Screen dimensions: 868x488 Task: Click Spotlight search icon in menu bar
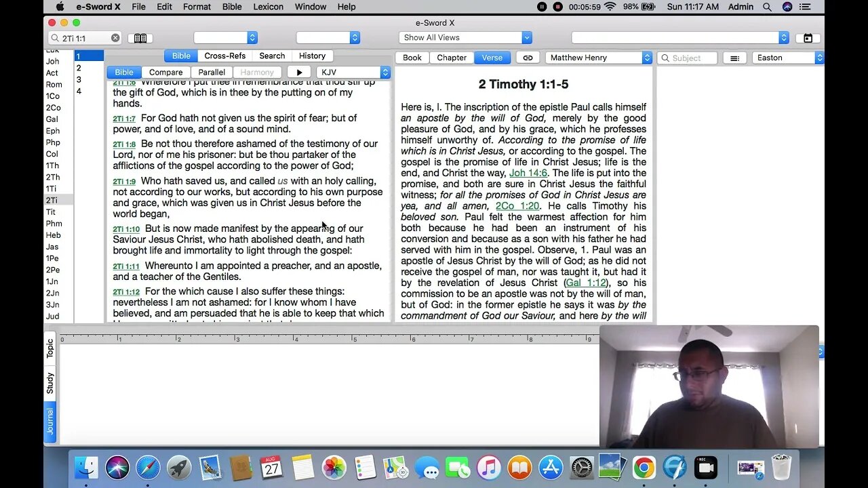coord(767,7)
